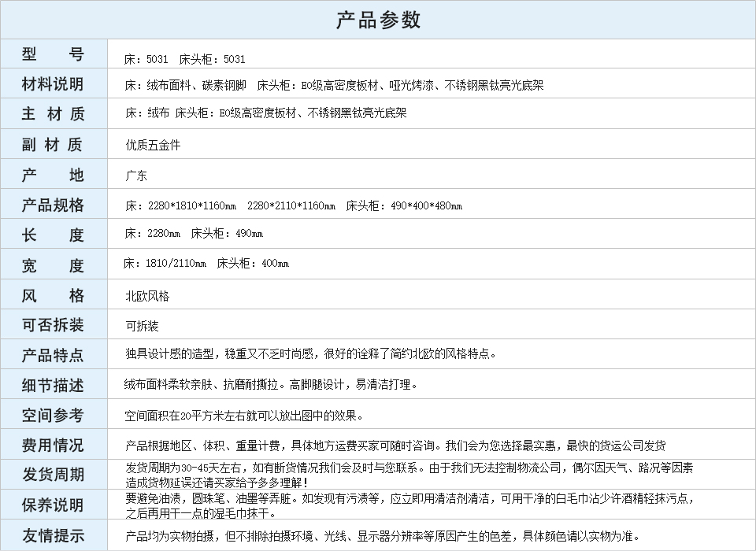Click the text beginning 绒布面料柔软亲肤
The width and height of the screenshot is (756, 551).
coord(270,384)
